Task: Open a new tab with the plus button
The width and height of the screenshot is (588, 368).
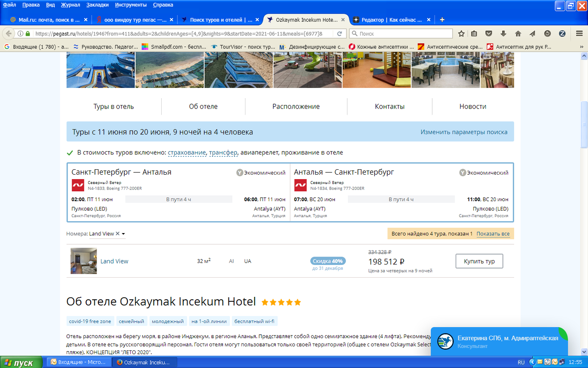Action: (x=442, y=20)
